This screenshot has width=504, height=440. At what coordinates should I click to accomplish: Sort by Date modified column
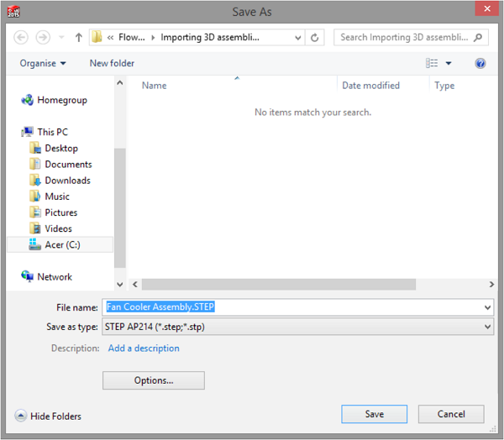click(370, 86)
